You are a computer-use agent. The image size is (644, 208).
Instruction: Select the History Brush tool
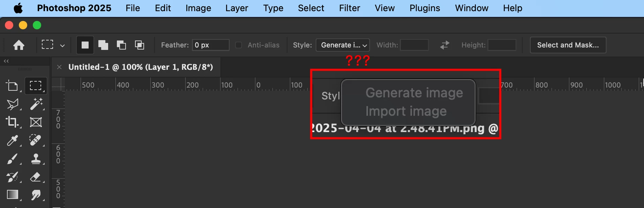tap(13, 177)
